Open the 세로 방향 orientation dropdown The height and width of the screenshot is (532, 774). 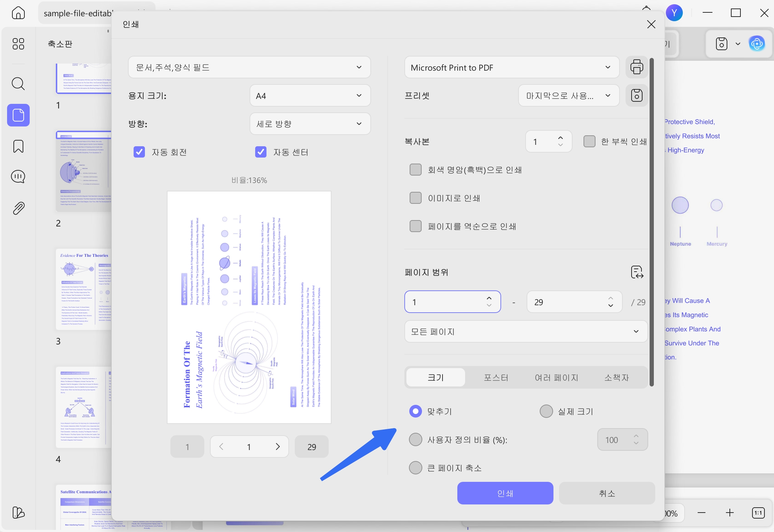(310, 124)
